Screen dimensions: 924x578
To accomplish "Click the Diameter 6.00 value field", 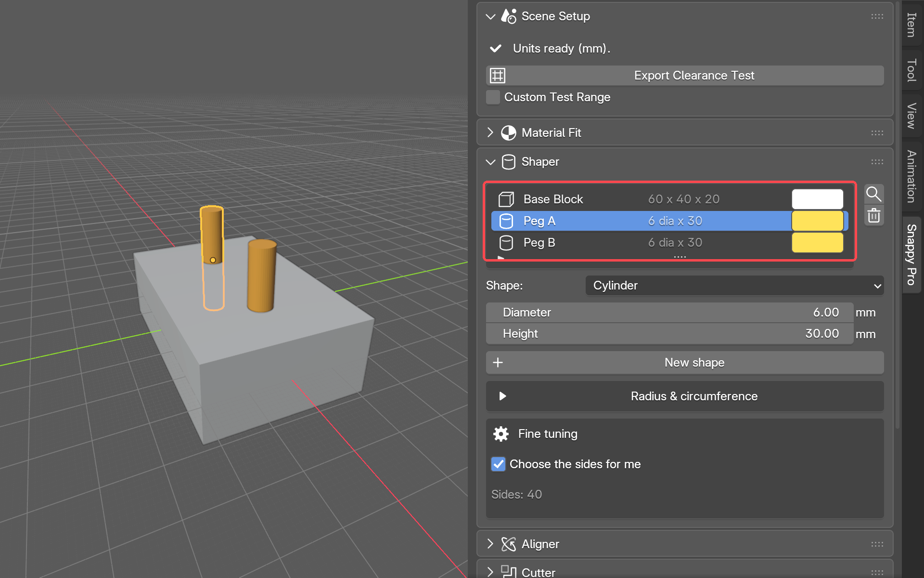I will point(669,313).
